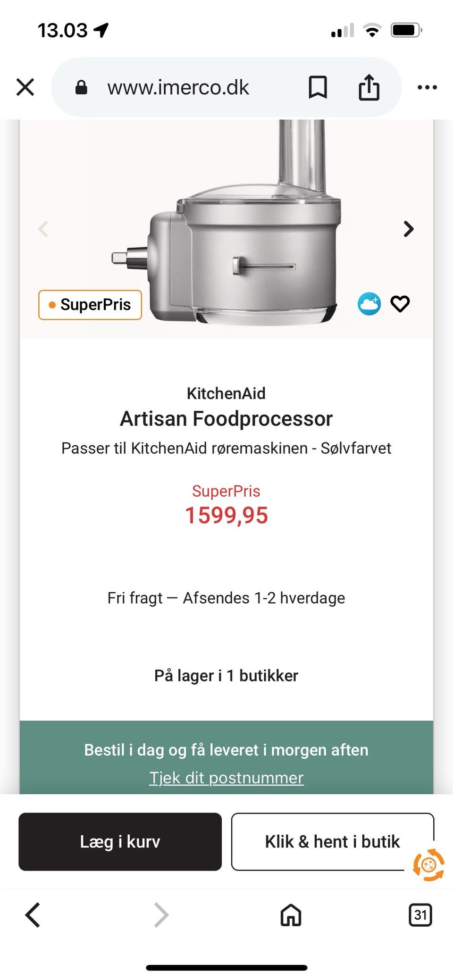Bookmark this page in the address bar
The height and width of the screenshot is (980, 453).
[318, 87]
